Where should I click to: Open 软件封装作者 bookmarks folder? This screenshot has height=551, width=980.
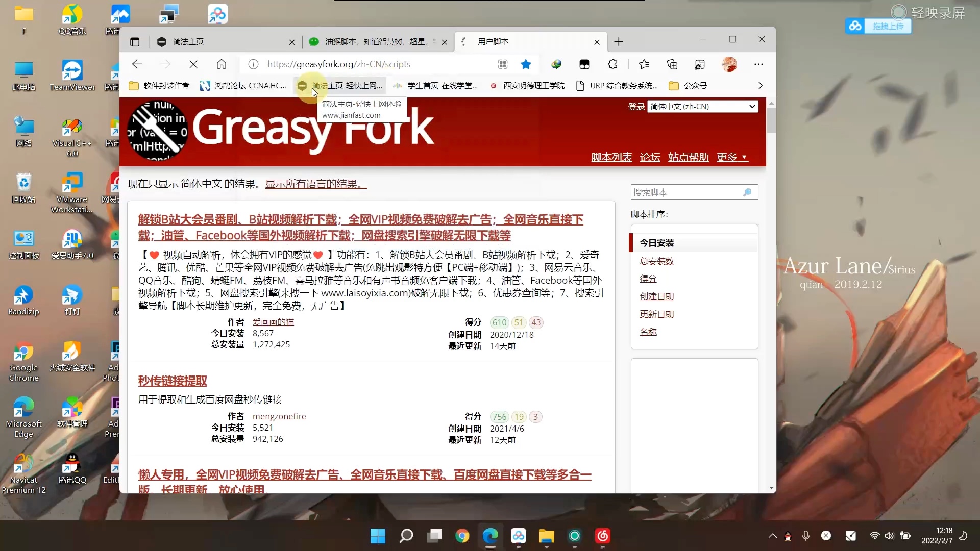click(159, 86)
